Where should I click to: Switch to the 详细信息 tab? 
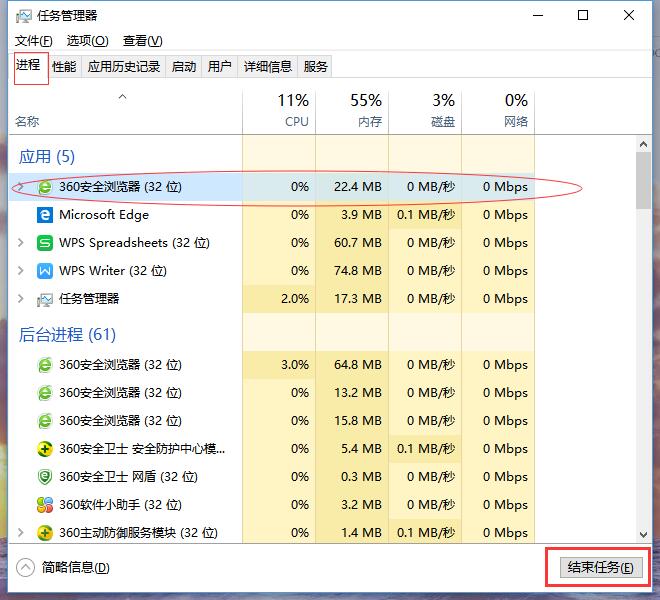click(268, 67)
